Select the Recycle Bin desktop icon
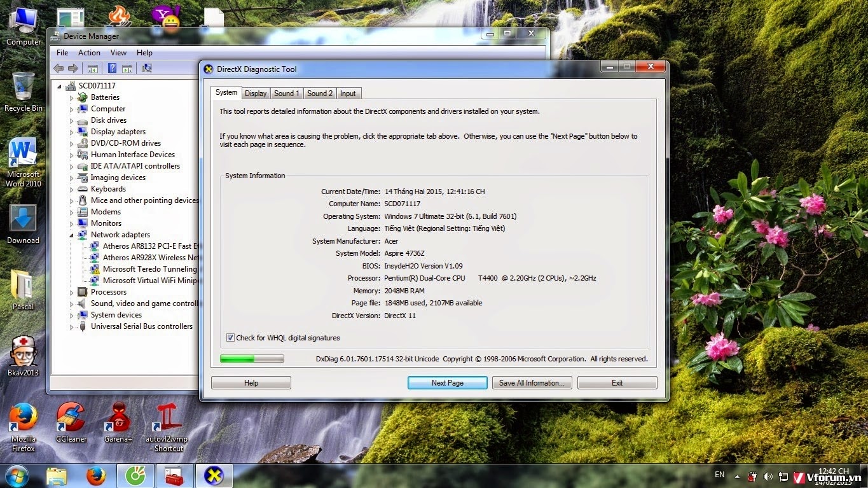 click(x=24, y=92)
